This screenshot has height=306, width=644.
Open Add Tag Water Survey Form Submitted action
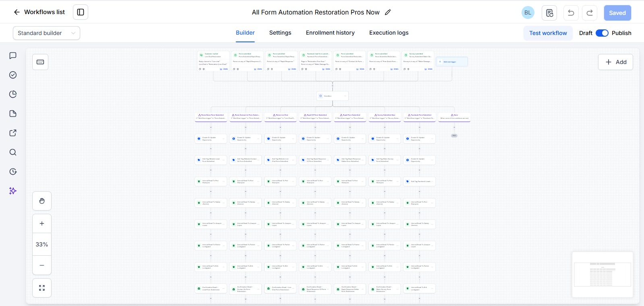pyautogui.click(x=385, y=160)
